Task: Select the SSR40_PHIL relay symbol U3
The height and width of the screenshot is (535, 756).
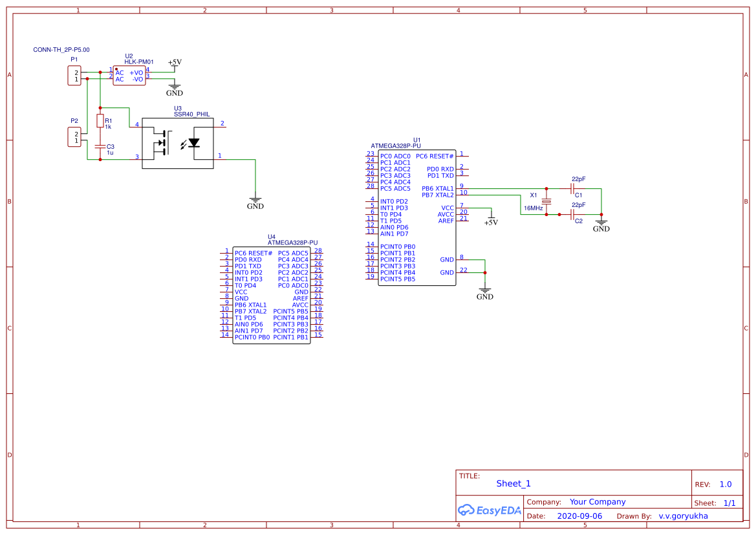Action: click(x=177, y=143)
